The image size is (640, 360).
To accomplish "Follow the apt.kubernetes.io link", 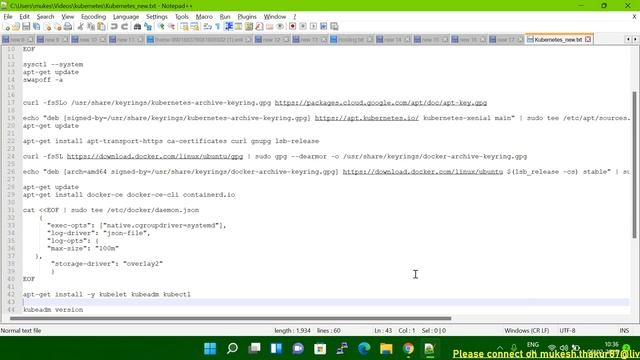I will click(367, 118).
